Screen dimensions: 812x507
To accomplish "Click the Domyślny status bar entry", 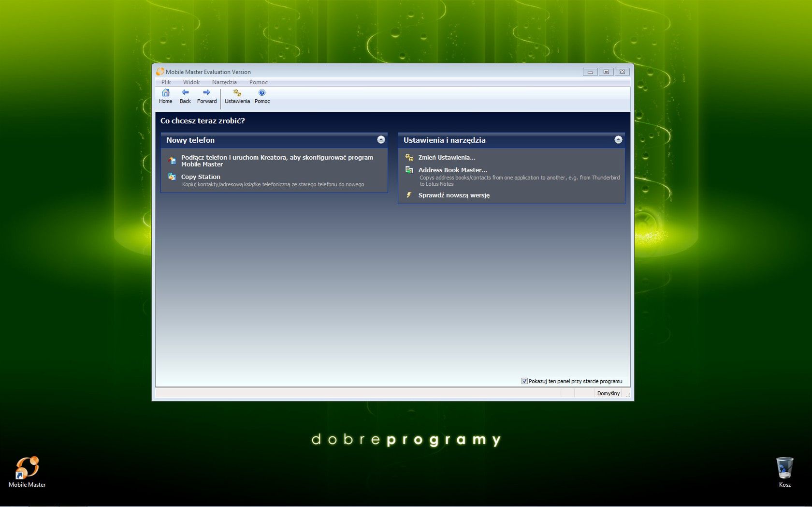I will point(608,393).
